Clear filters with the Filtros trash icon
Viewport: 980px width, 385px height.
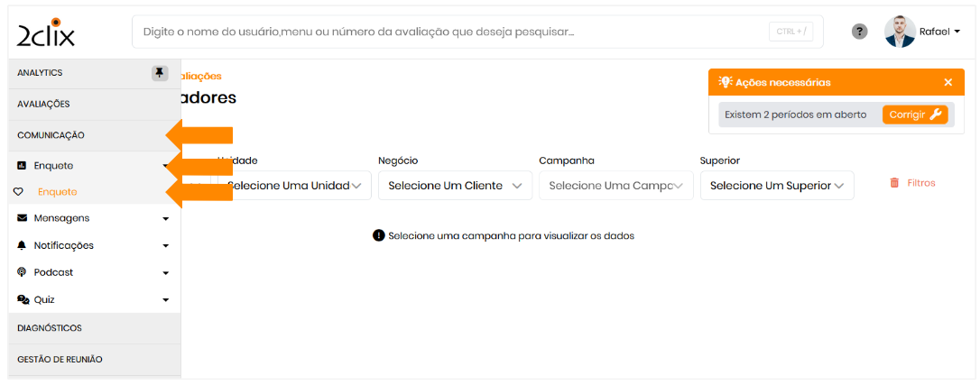pos(894,183)
